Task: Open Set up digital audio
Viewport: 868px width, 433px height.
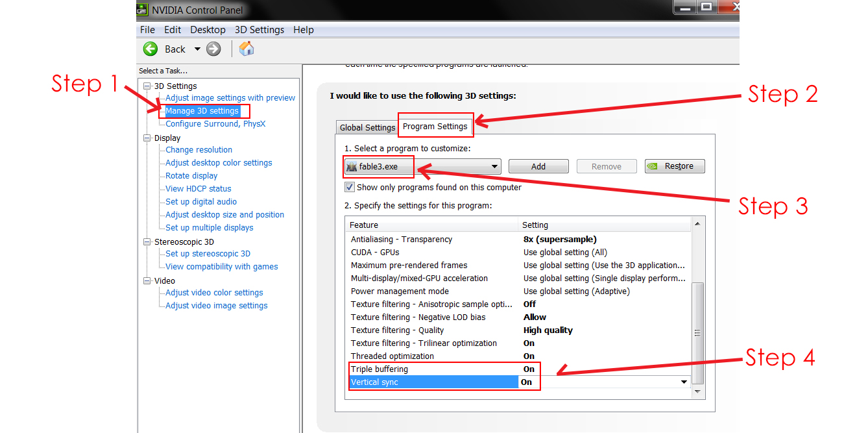Action: click(201, 202)
